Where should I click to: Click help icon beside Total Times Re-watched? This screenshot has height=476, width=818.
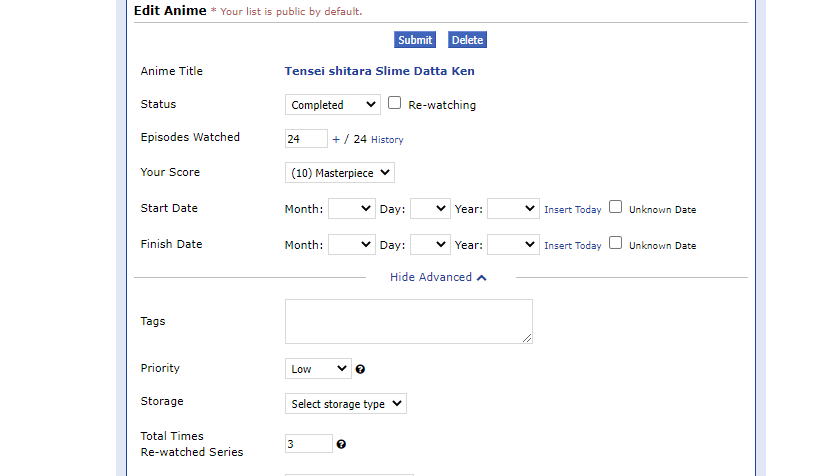click(342, 444)
